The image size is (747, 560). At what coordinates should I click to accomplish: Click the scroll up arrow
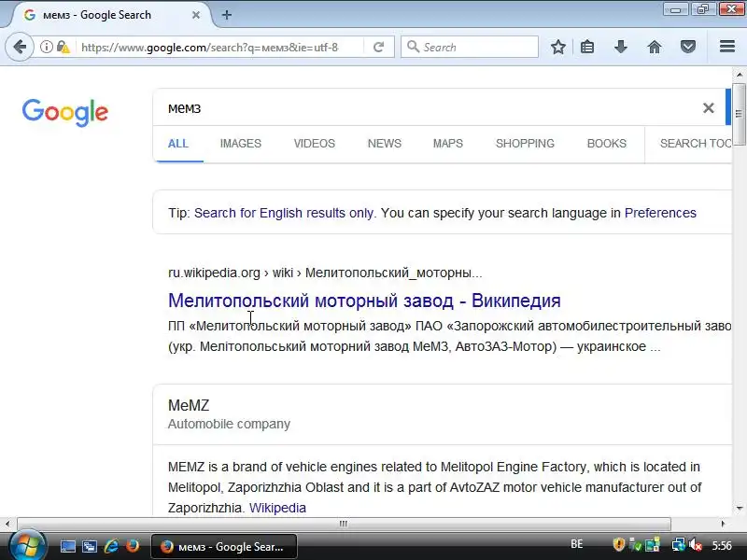coord(739,75)
